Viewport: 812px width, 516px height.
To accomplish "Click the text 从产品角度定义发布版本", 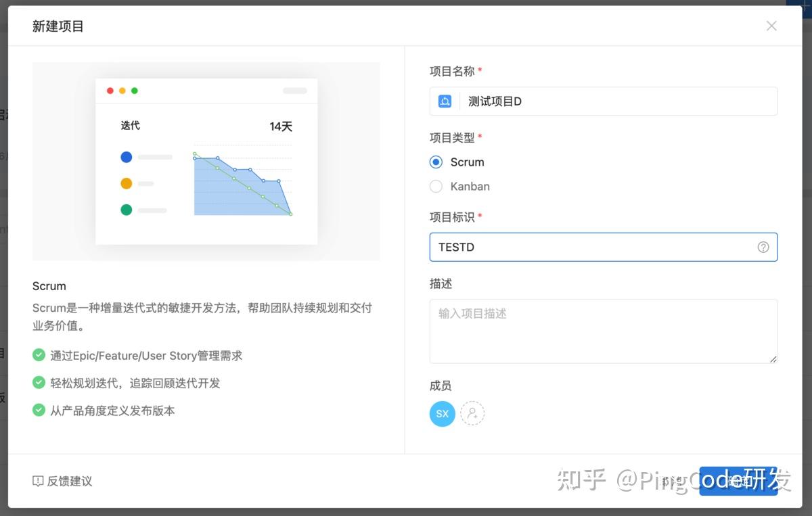I will 112,411.
